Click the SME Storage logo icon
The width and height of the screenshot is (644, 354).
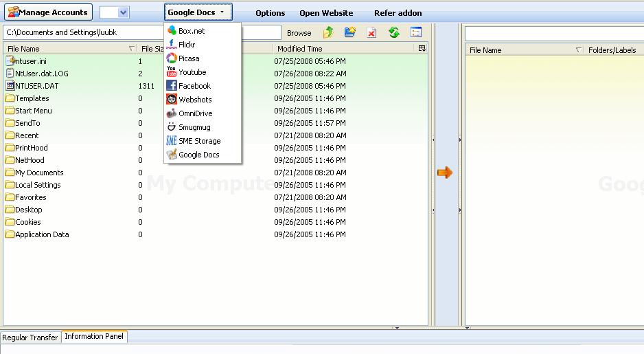click(172, 141)
